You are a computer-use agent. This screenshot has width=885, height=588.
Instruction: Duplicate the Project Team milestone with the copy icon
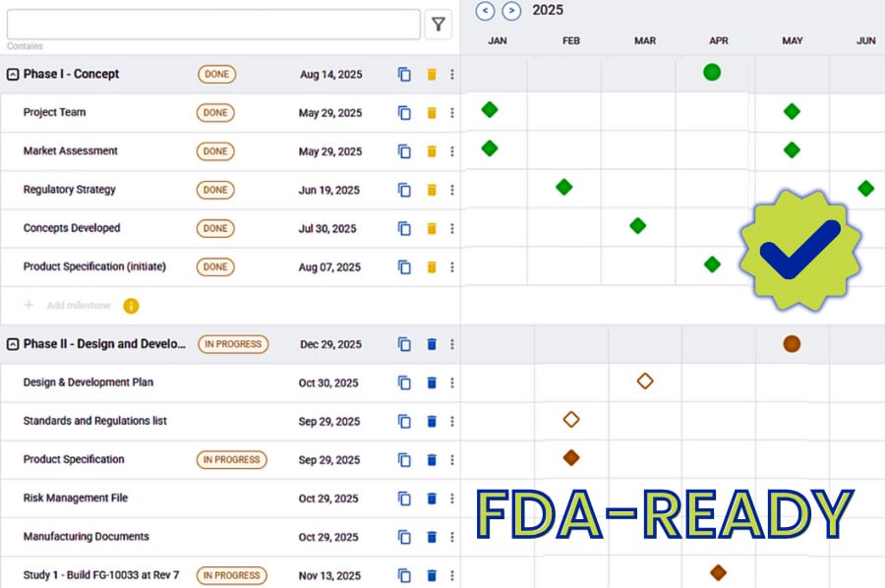404,112
